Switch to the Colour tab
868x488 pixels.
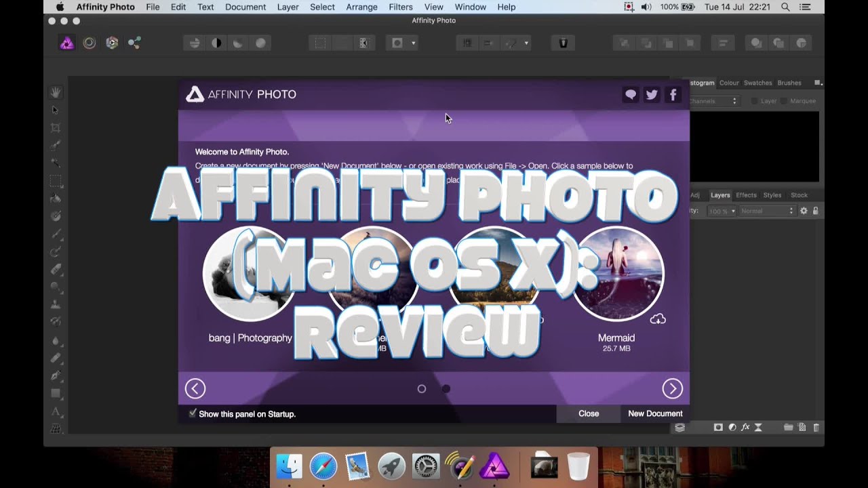click(x=729, y=83)
